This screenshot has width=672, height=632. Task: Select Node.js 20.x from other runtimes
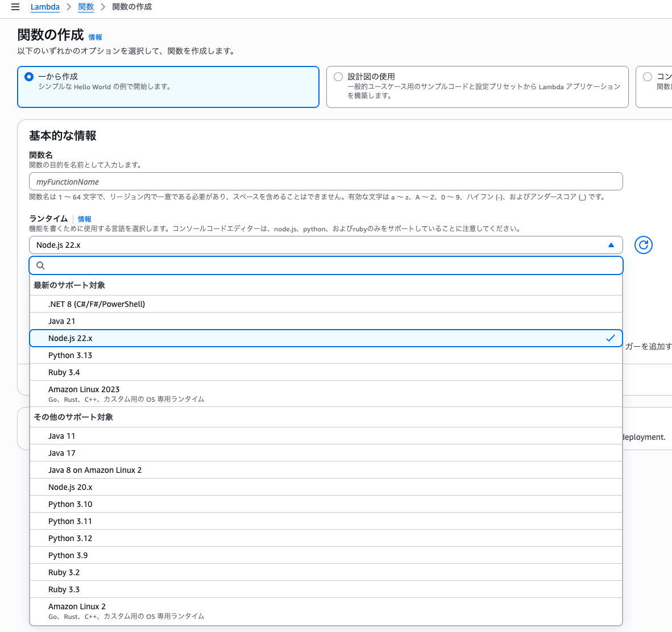70,487
